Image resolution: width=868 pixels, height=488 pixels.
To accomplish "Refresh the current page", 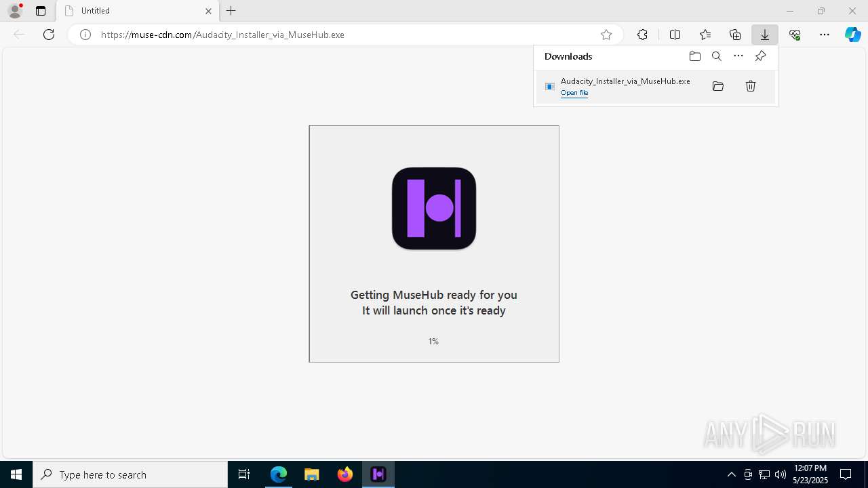I will tap(49, 35).
